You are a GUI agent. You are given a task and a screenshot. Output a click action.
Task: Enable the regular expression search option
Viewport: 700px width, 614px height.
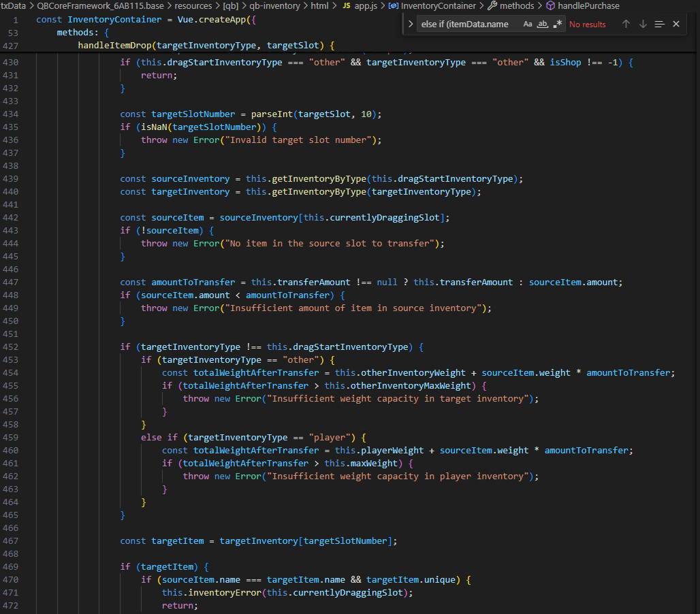(x=557, y=24)
